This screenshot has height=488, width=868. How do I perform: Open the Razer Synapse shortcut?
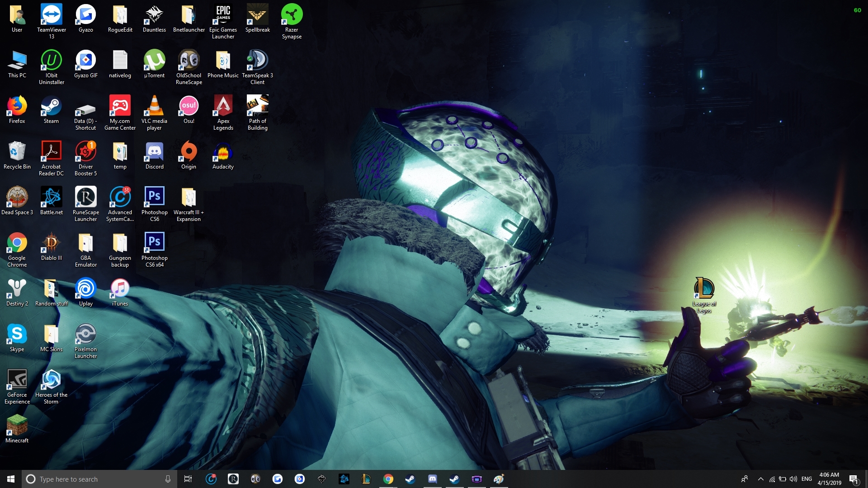coord(292,15)
